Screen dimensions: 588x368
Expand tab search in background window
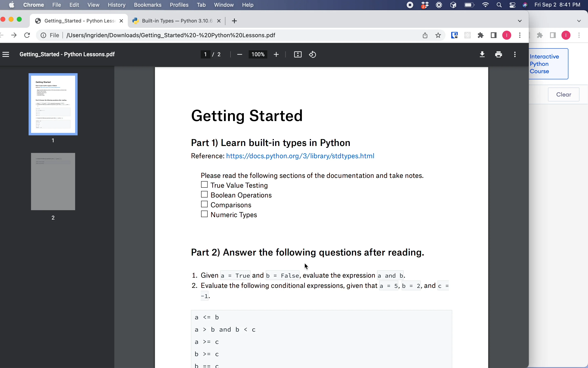point(579,21)
